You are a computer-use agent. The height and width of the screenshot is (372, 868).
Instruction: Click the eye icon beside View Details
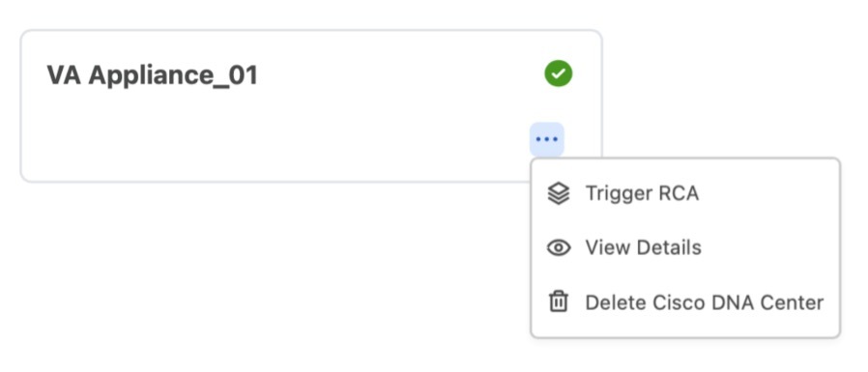(x=559, y=247)
